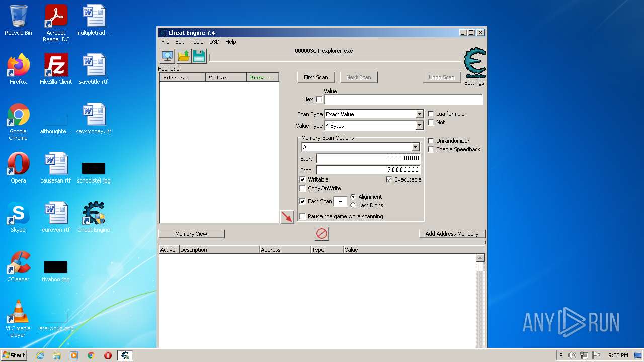Click the volume speaker tray icon
Viewport: 644px width, 362px height.
pyautogui.click(x=572, y=355)
